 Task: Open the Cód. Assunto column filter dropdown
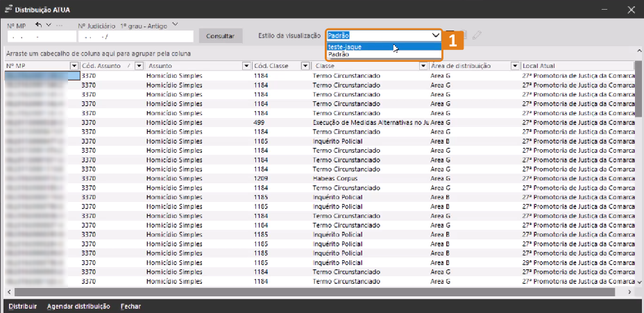(x=139, y=66)
